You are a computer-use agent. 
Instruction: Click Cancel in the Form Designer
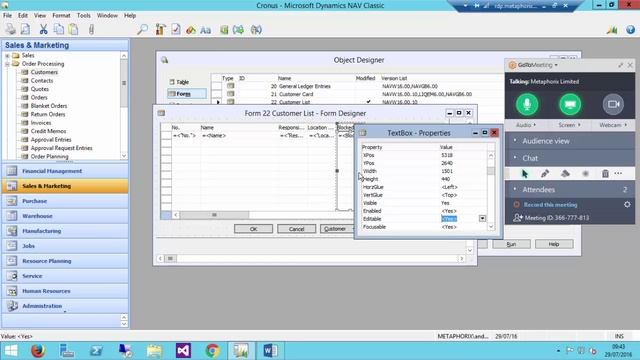coord(296,229)
